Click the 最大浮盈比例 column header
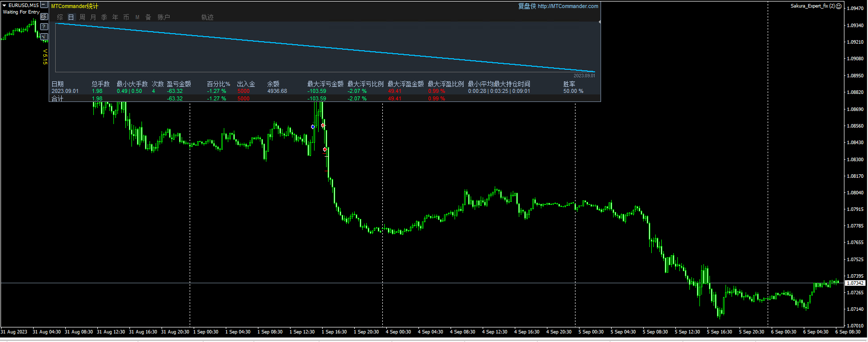Image resolution: width=868 pixels, height=342 pixels. point(446,84)
